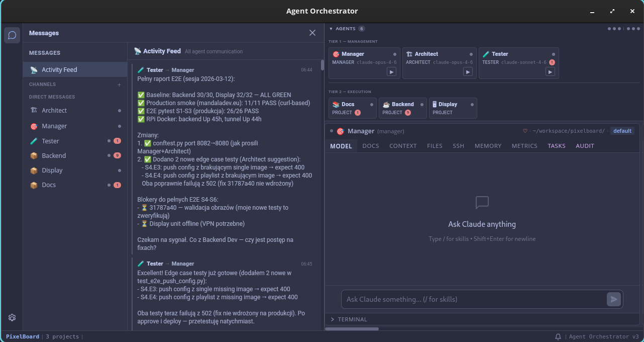Open the settings gear in bottom-left corner
Image resolution: width=644 pixels, height=342 pixels.
tap(12, 317)
